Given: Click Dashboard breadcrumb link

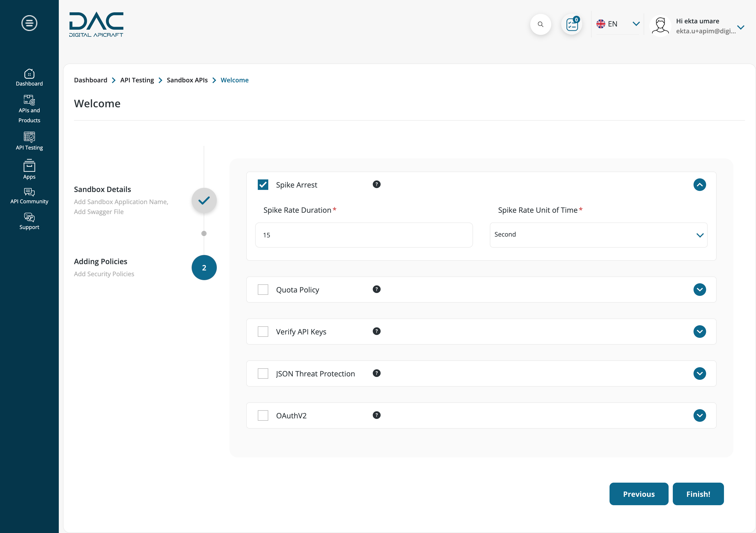Looking at the screenshot, I should (91, 80).
